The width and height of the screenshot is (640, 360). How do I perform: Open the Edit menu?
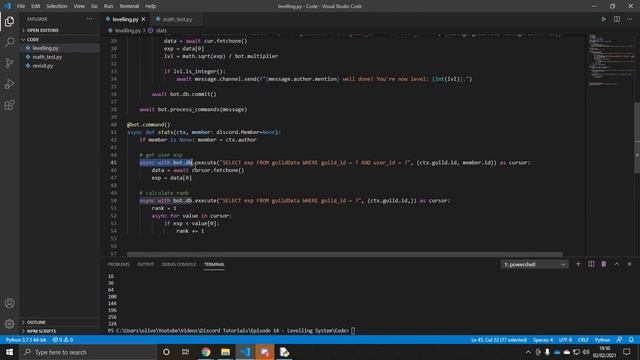tap(36, 6)
